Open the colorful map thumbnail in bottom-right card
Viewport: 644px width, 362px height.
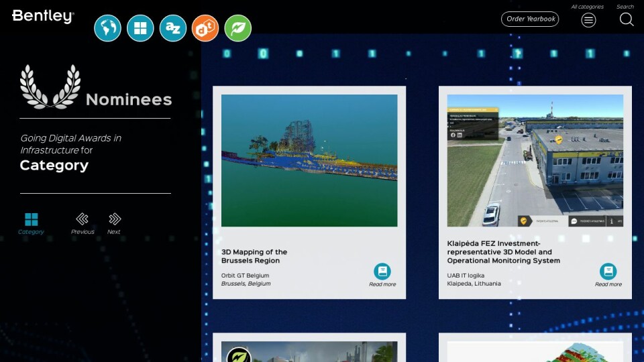(x=535, y=352)
